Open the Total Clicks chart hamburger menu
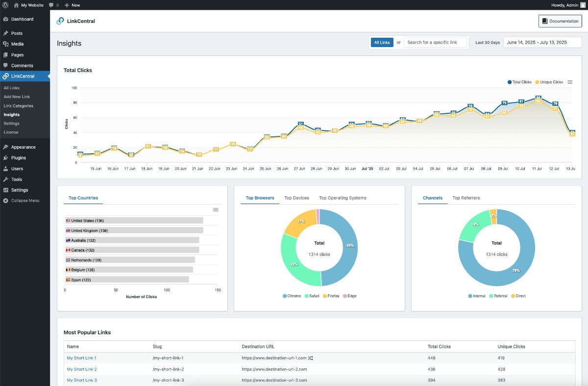Viewport: 588px width, 386px height. [x=570, y=82]
